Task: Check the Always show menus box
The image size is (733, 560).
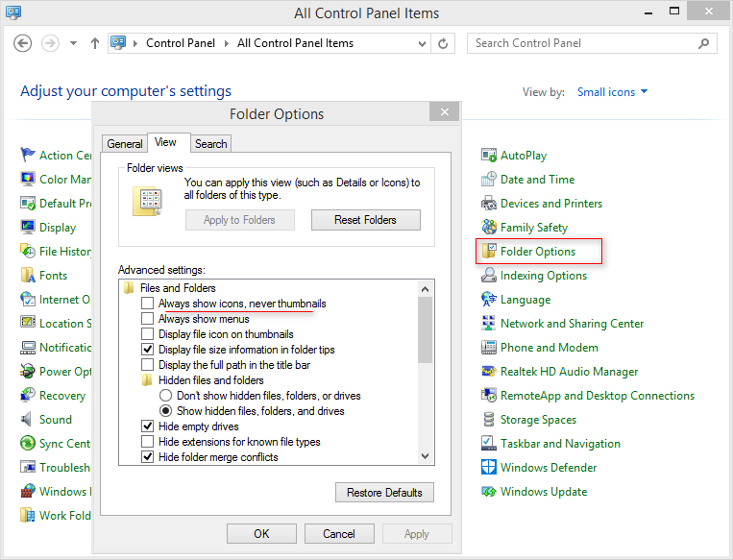Action: click(147, 319)
